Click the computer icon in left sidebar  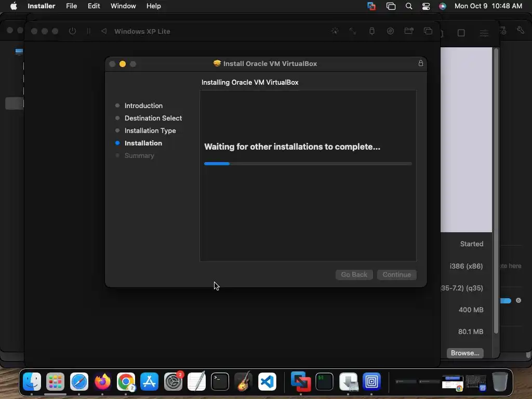pyautogui.click(x=19, y=51)
